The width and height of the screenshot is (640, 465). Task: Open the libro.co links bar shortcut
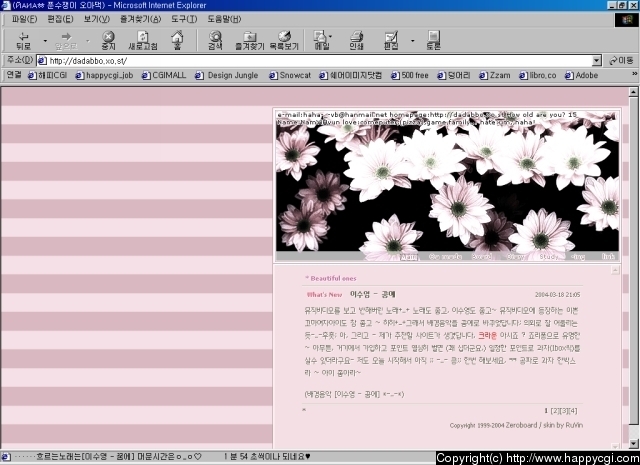538,76
